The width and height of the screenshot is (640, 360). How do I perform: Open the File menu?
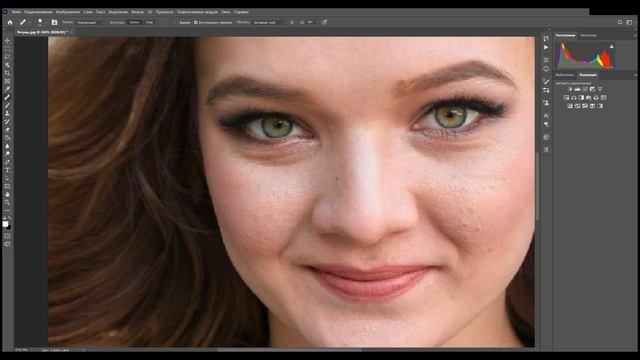pos(16,12)
